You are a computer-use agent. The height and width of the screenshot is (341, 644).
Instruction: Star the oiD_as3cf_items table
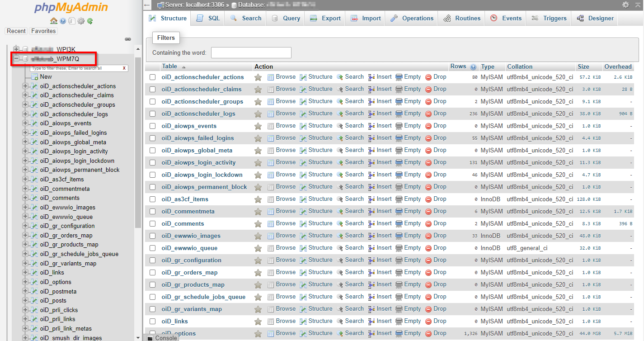click(x=258, y=199)
